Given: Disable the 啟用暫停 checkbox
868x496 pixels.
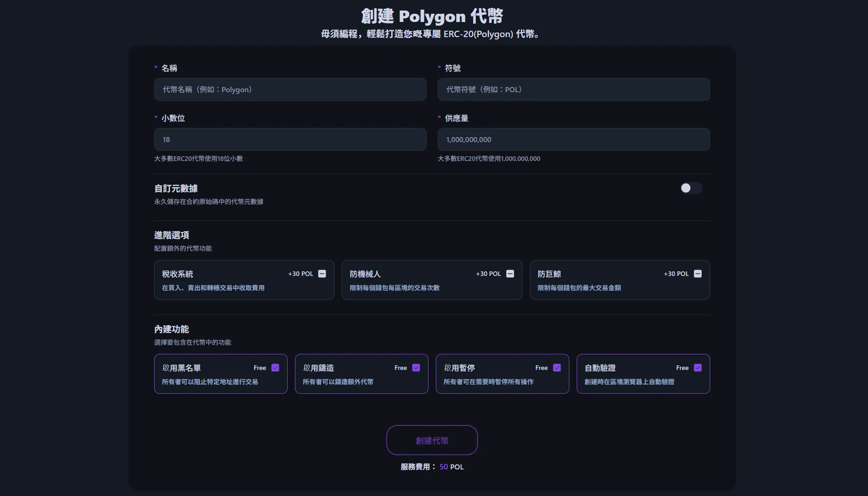Looking at the screenshot, I should pyautogui.click(x=557, y=368).
